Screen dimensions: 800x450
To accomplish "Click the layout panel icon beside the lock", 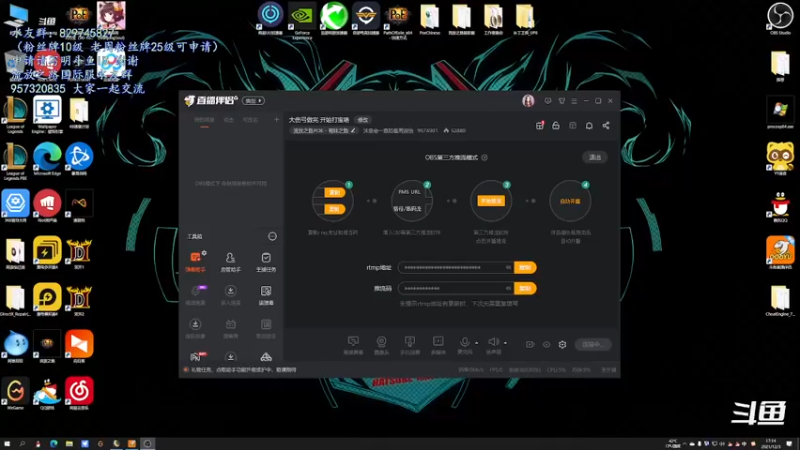I will [572, 126].
